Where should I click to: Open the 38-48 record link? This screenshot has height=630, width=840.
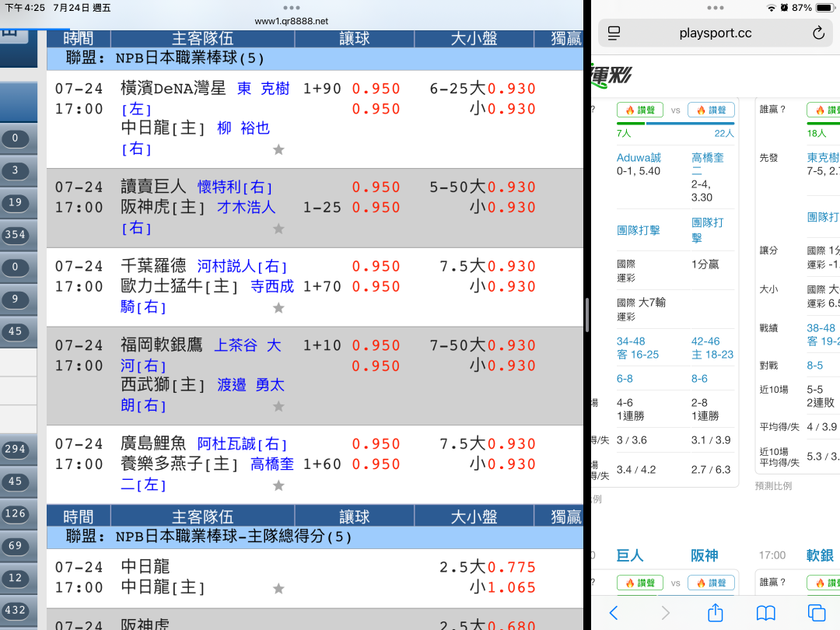[x=821, y=328]
